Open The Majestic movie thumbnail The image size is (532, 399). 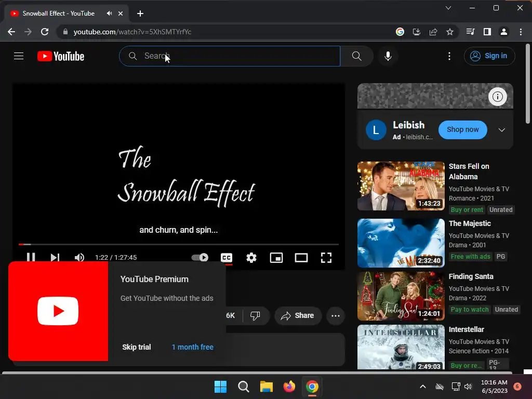[x=401, y=243]
